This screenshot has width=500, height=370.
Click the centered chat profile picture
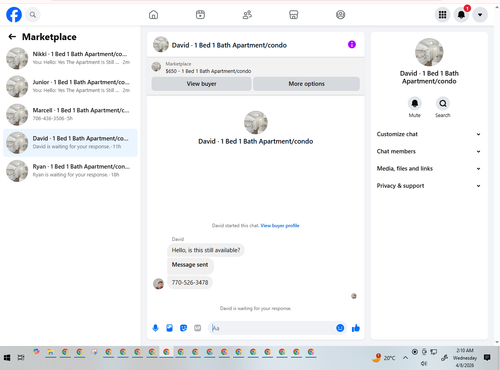256,123
